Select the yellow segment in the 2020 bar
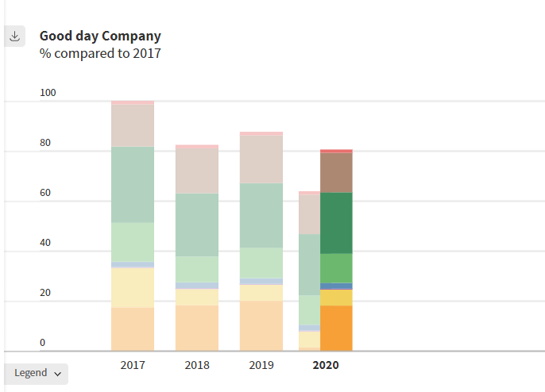The width and height of the screenshot is (545, 392). coord(336,298)
